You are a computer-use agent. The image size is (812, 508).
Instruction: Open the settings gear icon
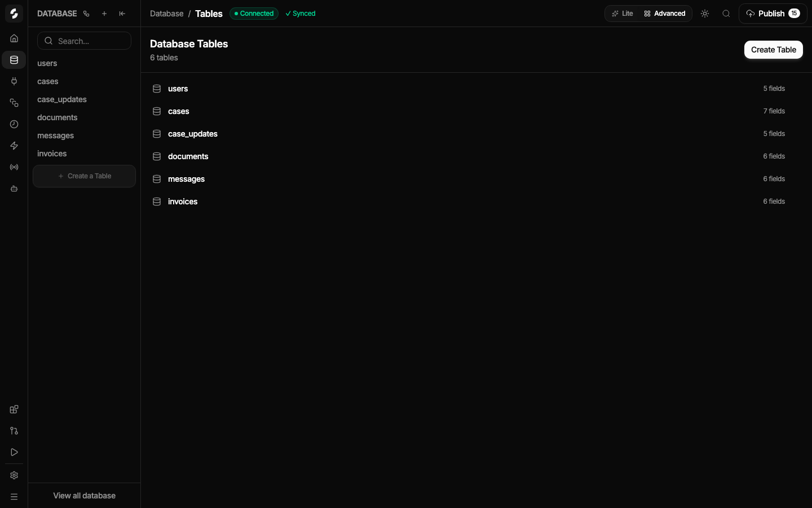[x=14, y=475]
